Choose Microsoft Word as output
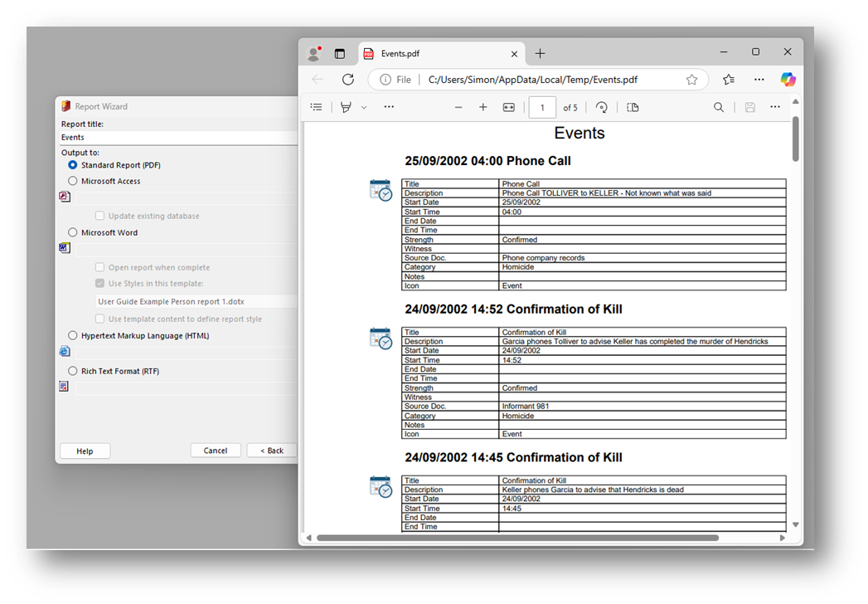This screenshot has height=604, width=868. [73, 232]
